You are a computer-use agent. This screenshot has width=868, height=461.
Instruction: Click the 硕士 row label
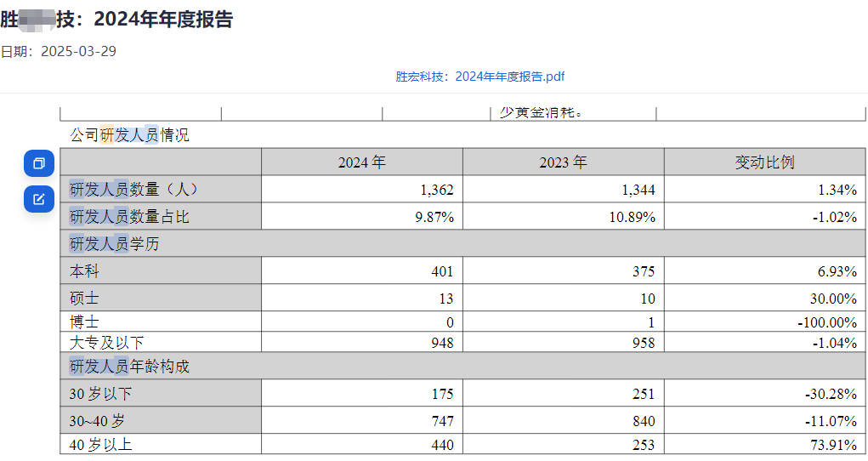point(84,299)
